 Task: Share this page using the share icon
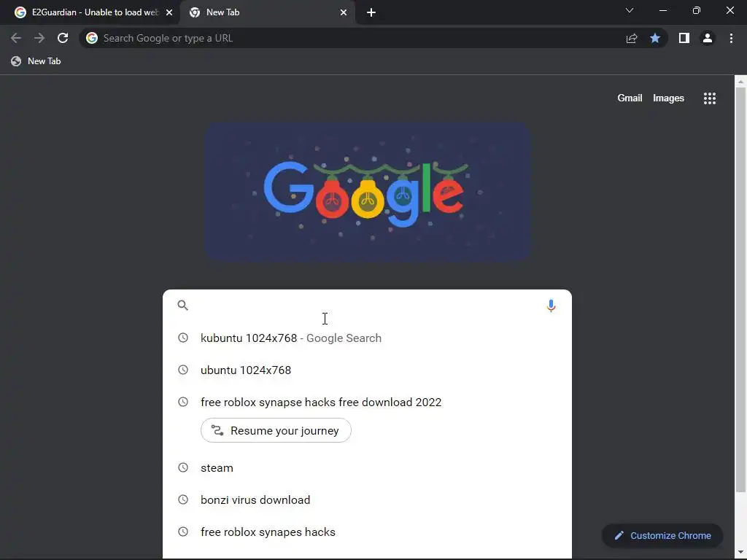[632, 38]
